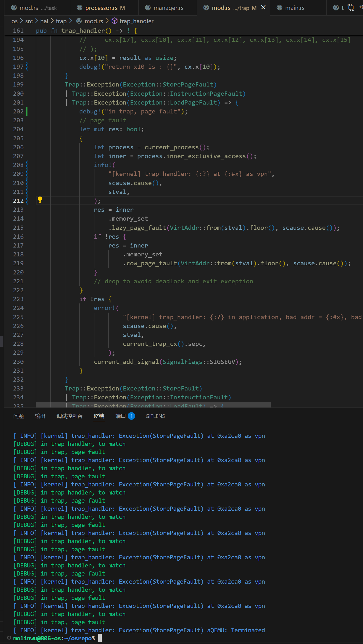The width and height of the screenshot is (363, 644).
Task: Select the 问题 (Problems) panel tab
Action: pos(19,416)
